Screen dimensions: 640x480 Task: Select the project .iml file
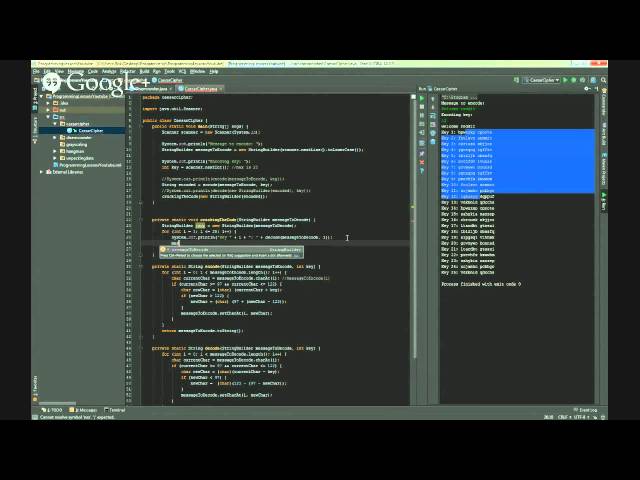click(x=88, y=165)
